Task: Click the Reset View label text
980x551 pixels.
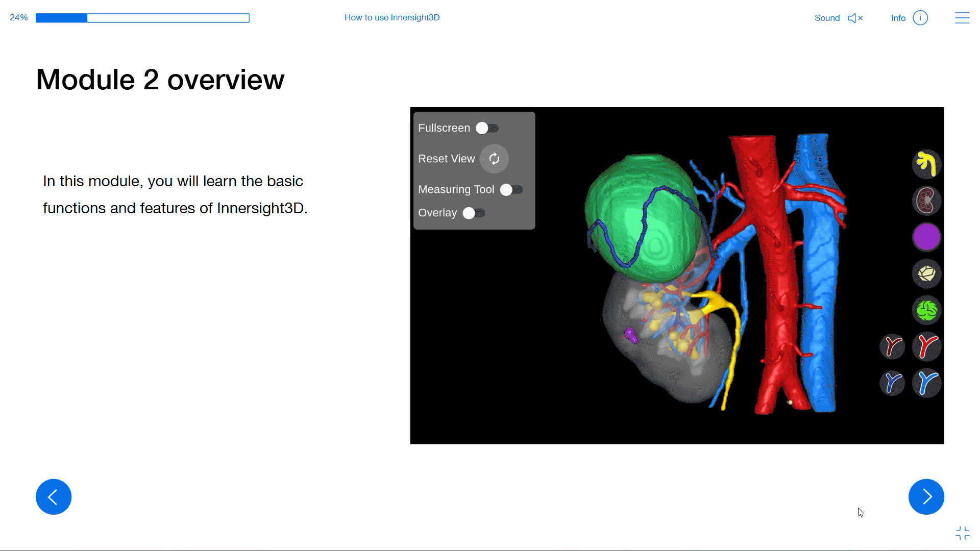Action: tap(447, 159)
